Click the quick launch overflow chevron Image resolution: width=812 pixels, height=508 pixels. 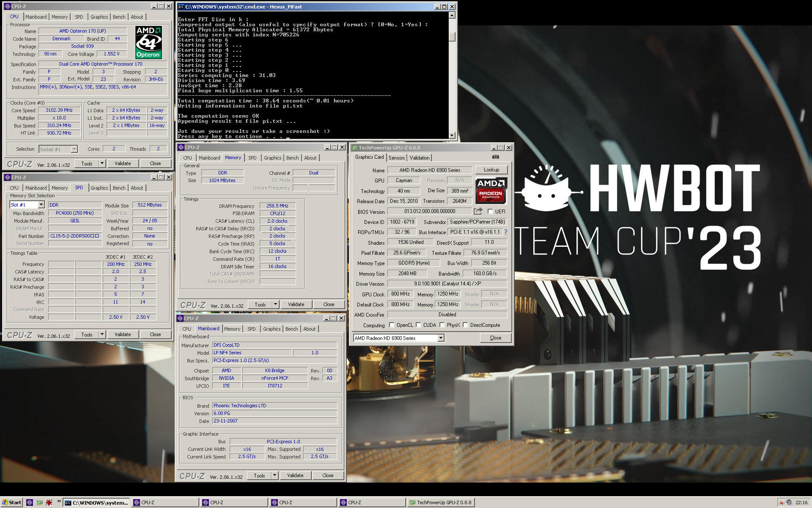59,502
